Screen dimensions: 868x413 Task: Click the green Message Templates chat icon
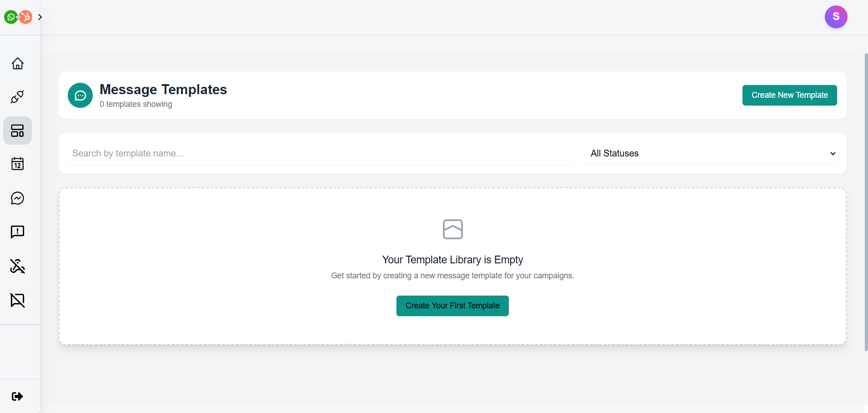(80, 96)
